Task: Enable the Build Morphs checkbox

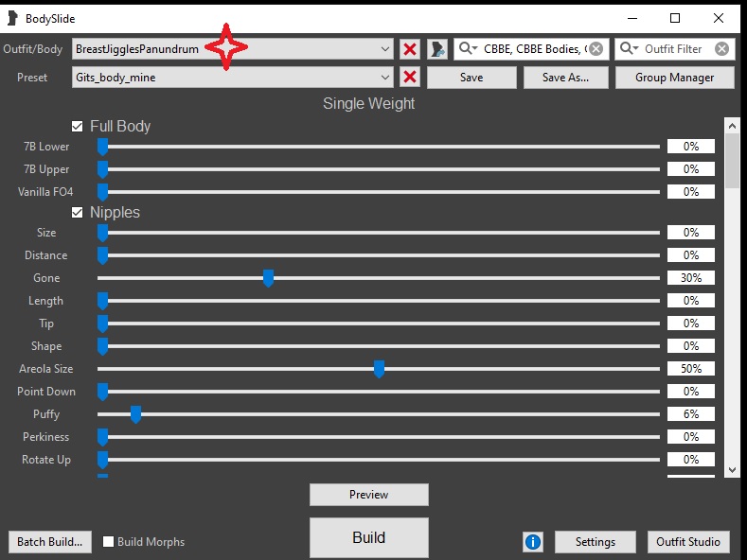Action: 109,542
